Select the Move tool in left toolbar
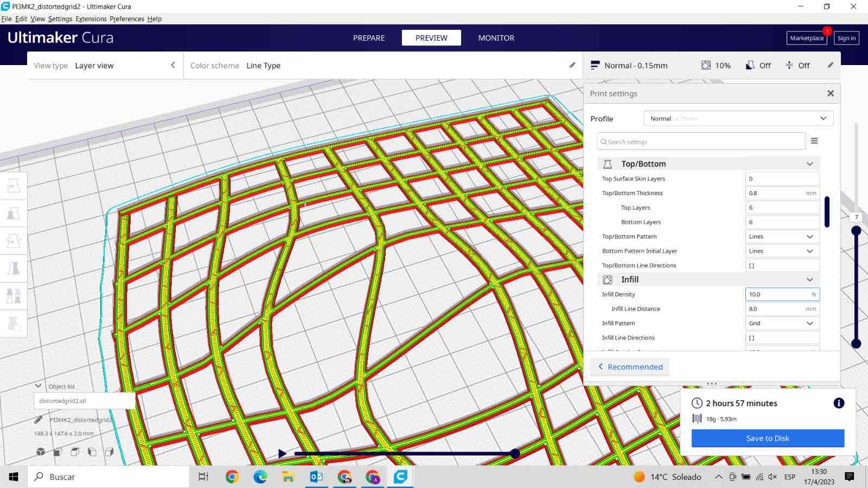The width and height of the screenshot is (868, 488). click(x=14, y=186)
